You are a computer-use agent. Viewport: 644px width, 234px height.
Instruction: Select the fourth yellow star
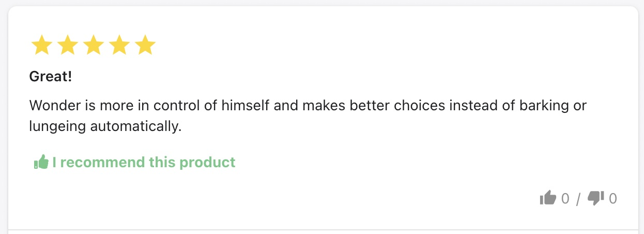pos(119,45)
